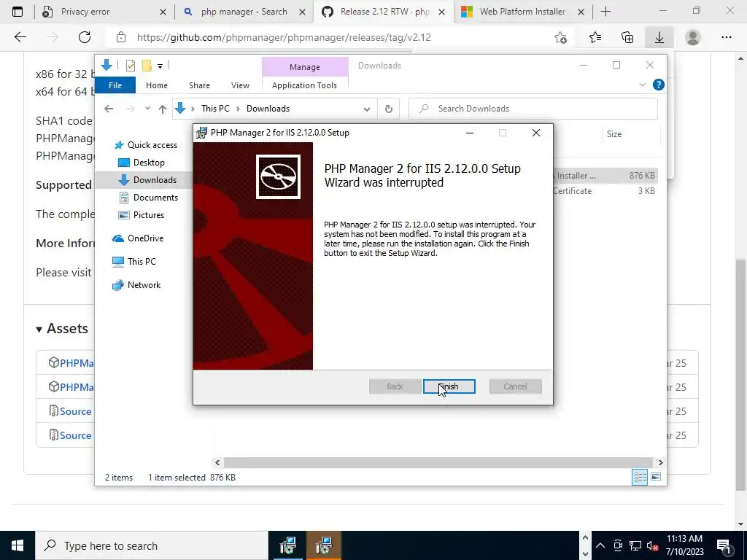
Task: Open the muted volume tray icon
Action: [652, 545]
